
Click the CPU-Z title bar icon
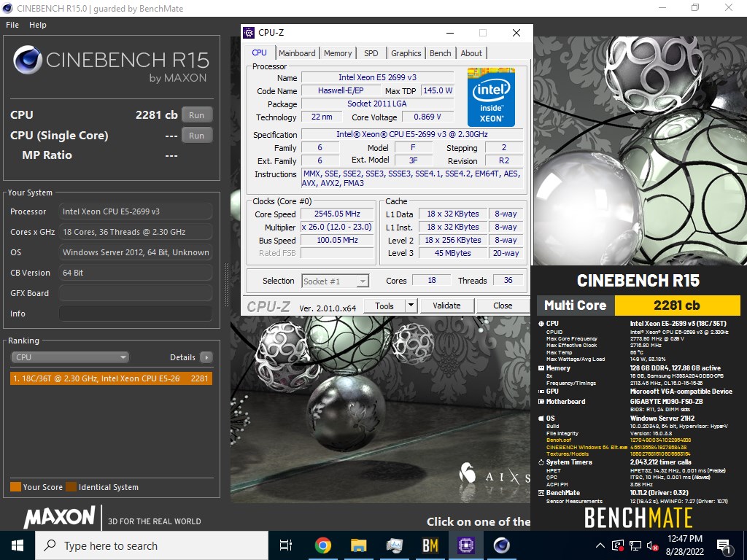coord(249,32)
